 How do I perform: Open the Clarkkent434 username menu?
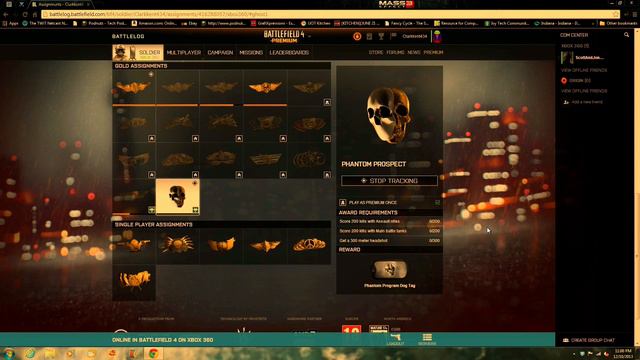415,36
